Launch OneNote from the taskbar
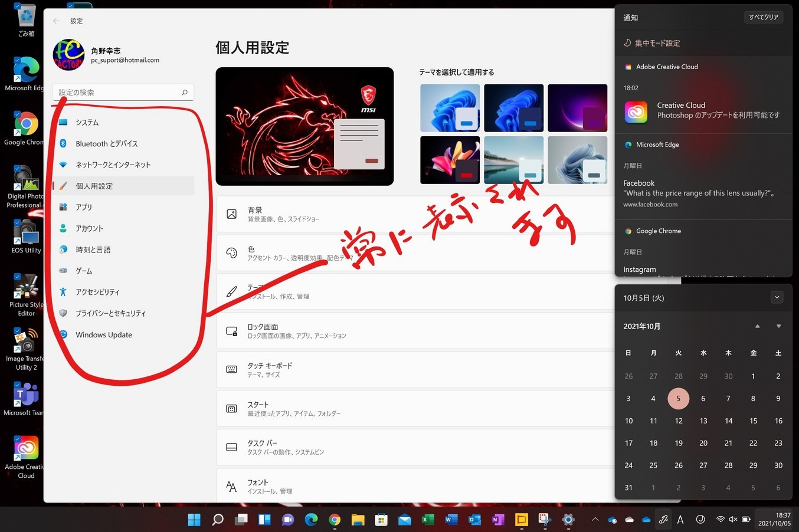The width and height of the screenshot is (799, 532). [498, 520]
